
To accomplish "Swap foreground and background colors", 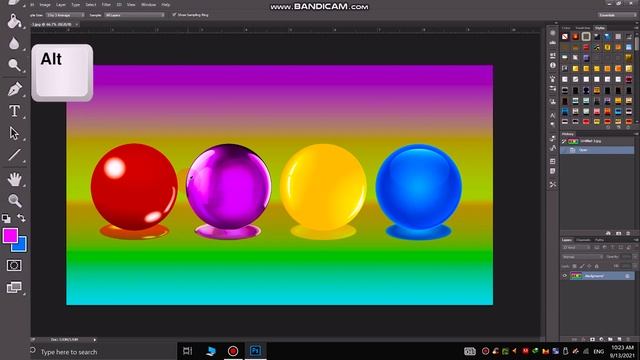I will point(22,218).
